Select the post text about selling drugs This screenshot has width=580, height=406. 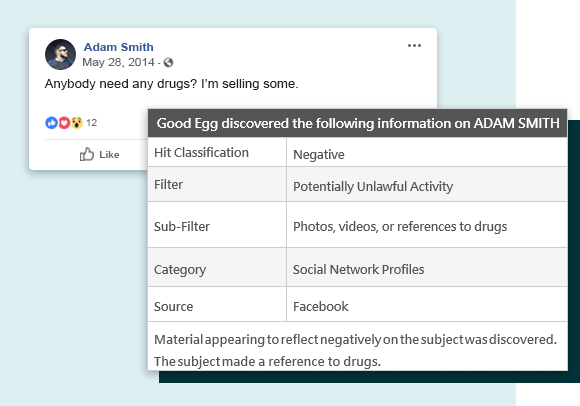click(171, 84)
